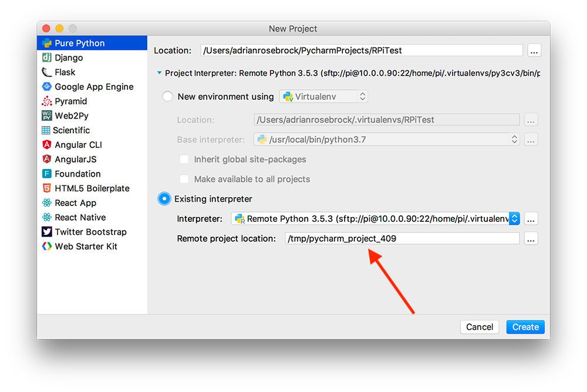Click the Web Starter Kit label
Screen dimensions: 587x392
[86, 246]
